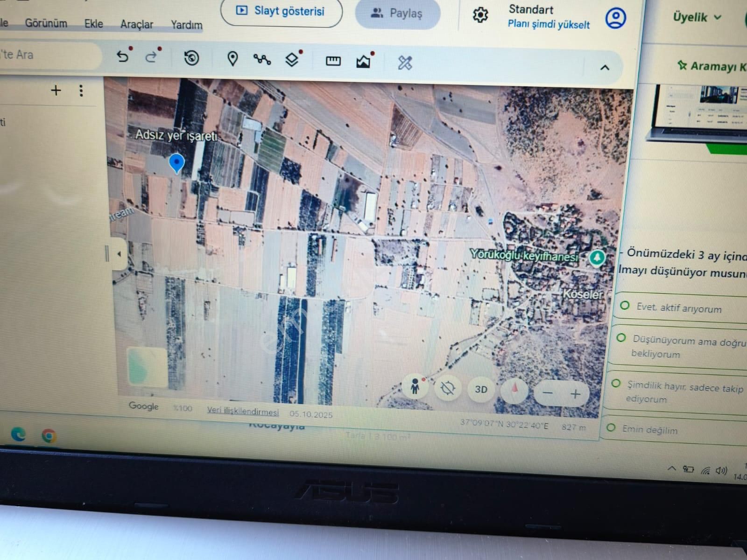Screen dimensions: 747x560
Task: Toggle the 3D view button
Action: pyautogui.click(x=481, y=389)
